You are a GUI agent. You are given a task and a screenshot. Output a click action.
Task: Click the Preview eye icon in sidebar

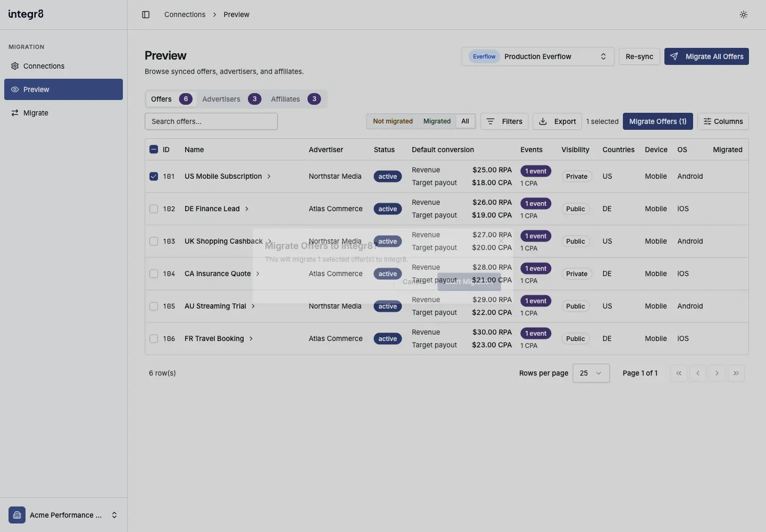coord(15,89)
